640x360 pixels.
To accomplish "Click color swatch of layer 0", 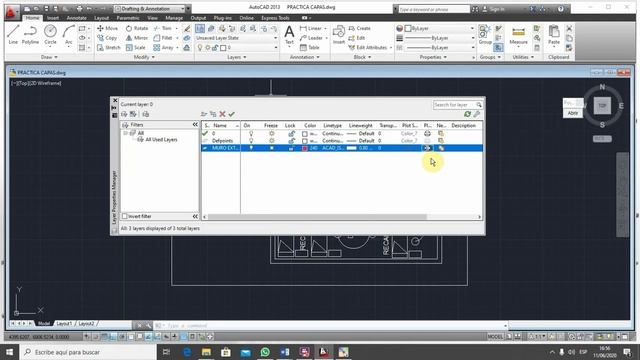I will click(x=304, y=133).
